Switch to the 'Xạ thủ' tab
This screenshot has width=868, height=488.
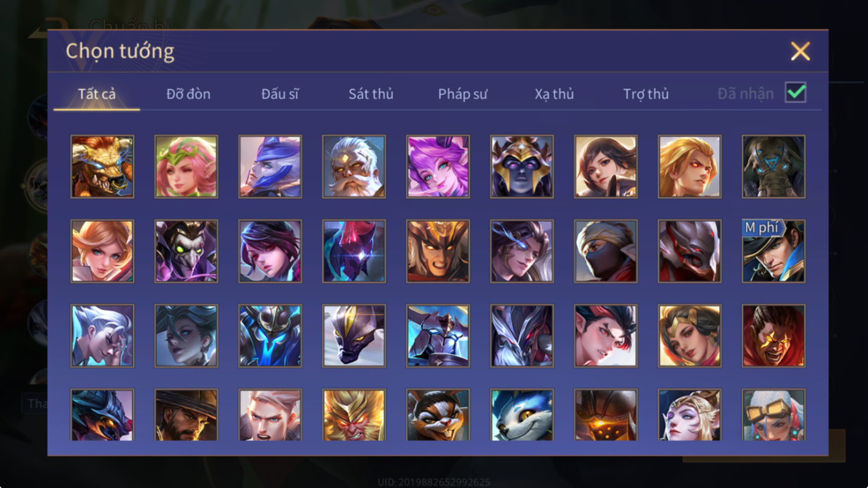[x=554, y=94]
